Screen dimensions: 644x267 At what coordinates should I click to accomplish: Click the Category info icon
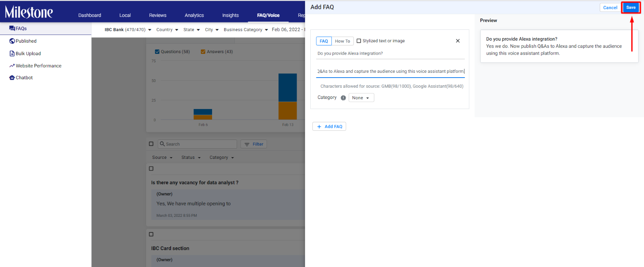[x=343, y=98]
